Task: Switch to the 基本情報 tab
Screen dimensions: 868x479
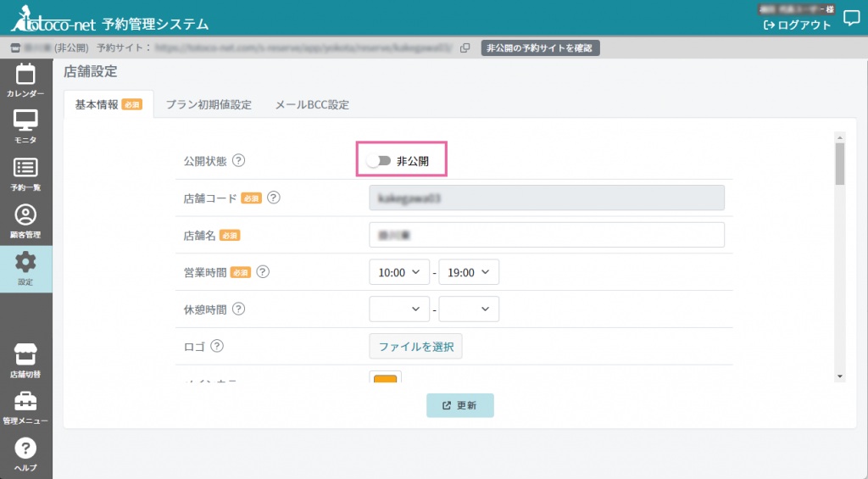Action: tap(108, 104)
